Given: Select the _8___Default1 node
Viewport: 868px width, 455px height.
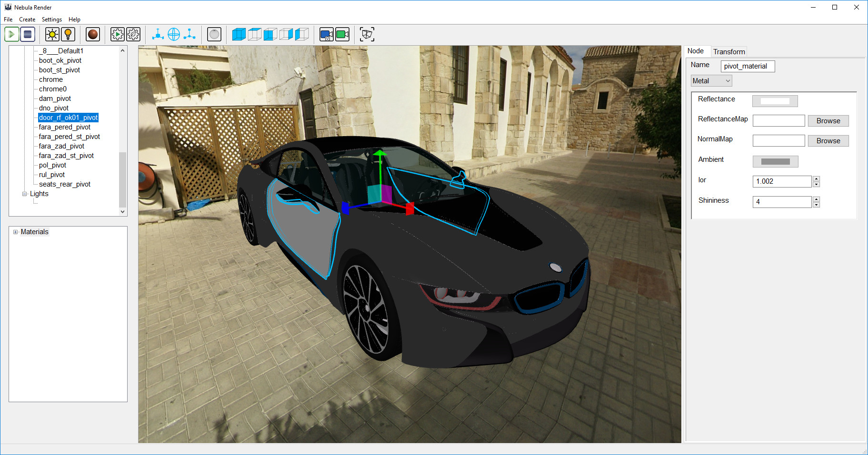Looking at the screenshot, I should [61, 51].
